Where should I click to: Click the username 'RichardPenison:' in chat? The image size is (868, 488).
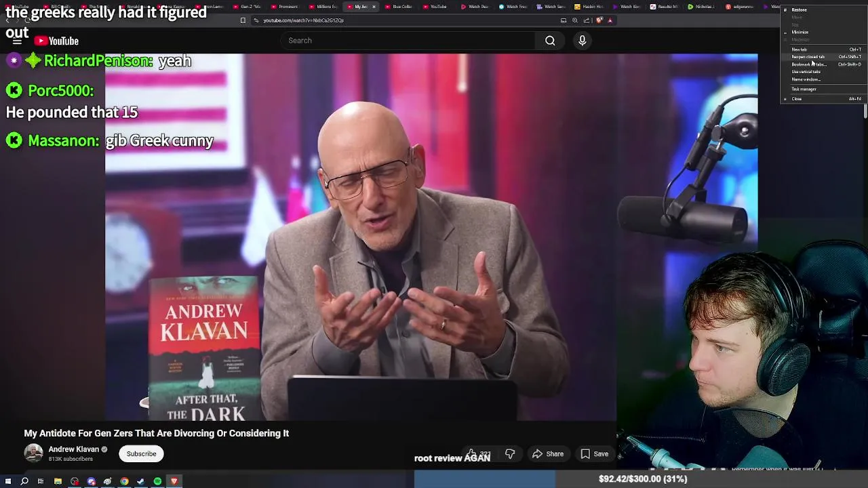click(x=98, y=61)
